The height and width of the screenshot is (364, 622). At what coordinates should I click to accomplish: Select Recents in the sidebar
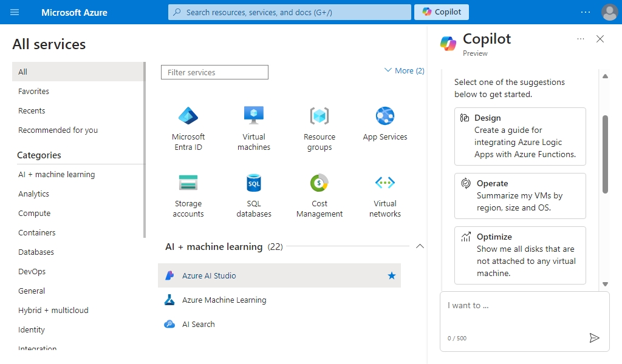click(x=32, y=110)
